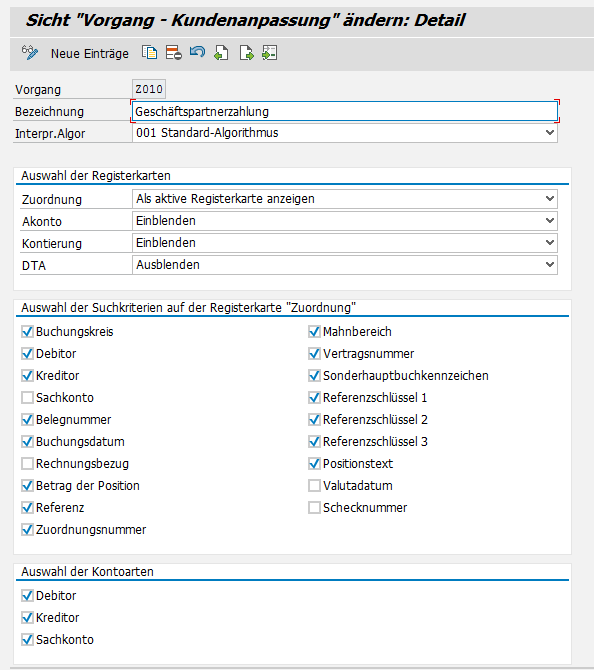Image resolution: width=594 pixels, height=670 pixels.
Task: Click the Bezeichnung input field
Action: (345, 112)
